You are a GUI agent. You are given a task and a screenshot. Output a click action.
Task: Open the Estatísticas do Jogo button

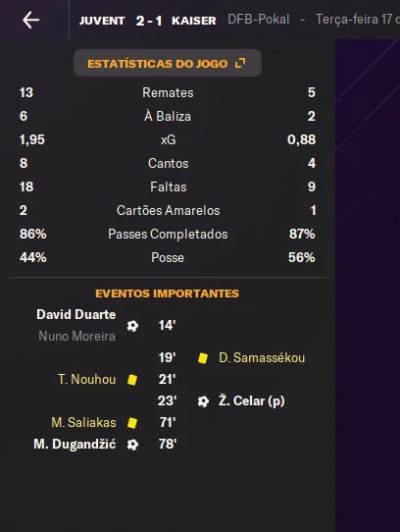point(168,63)
